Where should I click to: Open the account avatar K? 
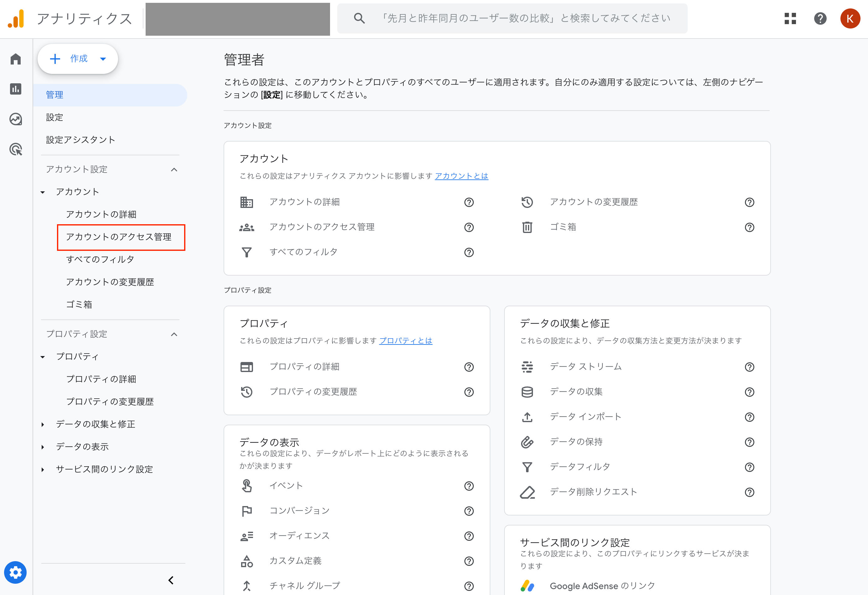click(x=850, y=18)
